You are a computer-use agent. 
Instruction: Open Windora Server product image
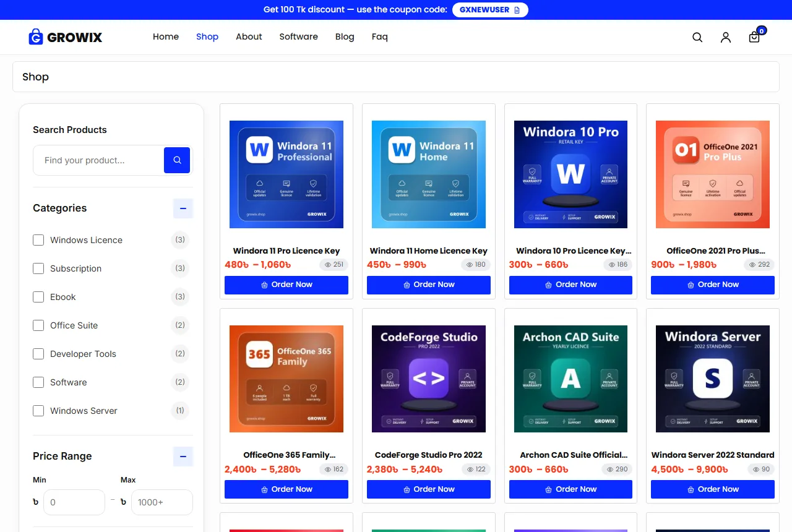tap(713, 379)
